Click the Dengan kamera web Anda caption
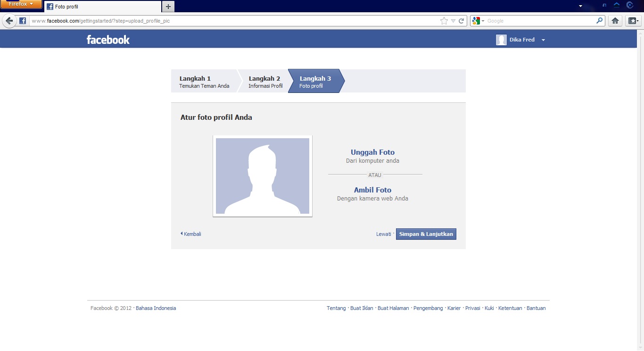The width and height of the screenshot is (644, 351). click(x=372, y=199)
